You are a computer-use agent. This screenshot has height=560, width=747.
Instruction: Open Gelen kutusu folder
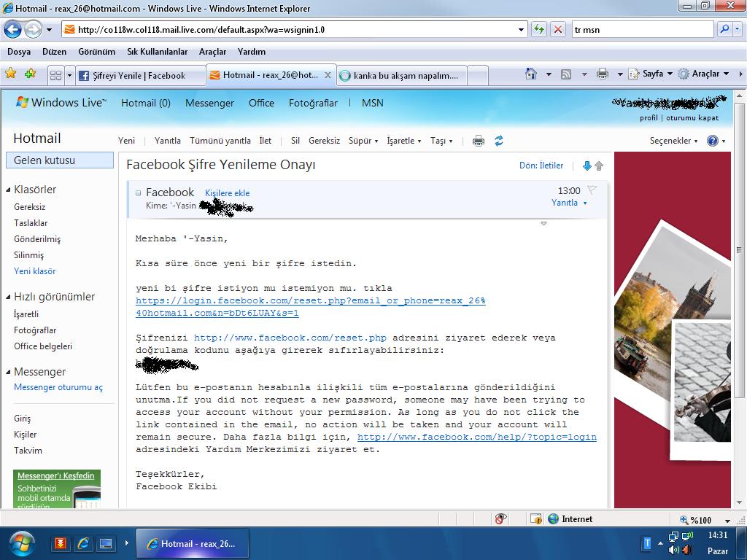[60, 160]
